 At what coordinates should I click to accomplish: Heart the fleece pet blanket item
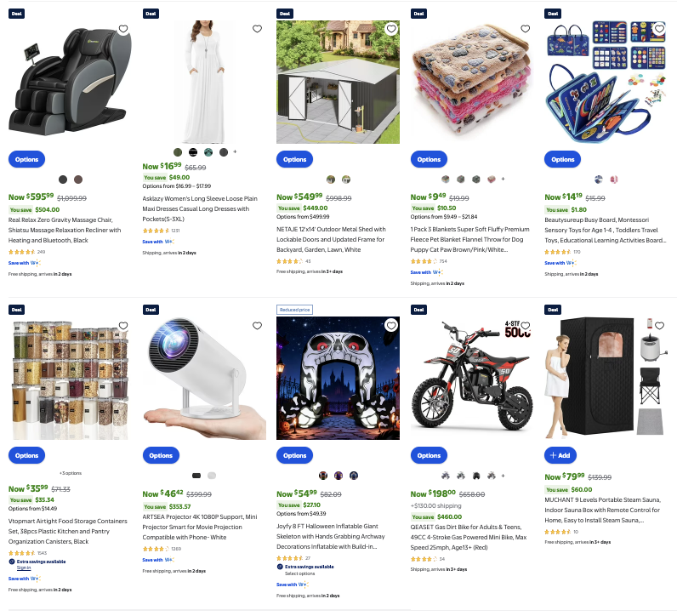point(525,29)
